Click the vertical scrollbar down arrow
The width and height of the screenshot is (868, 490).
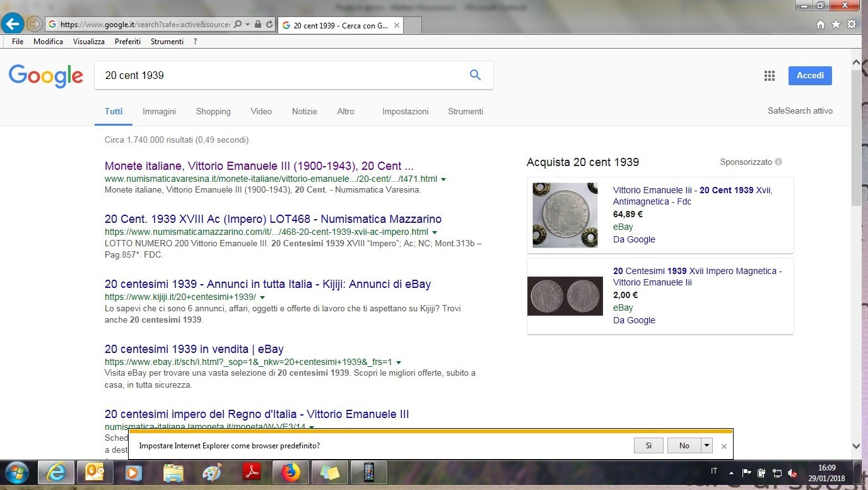tap(856, 446)
